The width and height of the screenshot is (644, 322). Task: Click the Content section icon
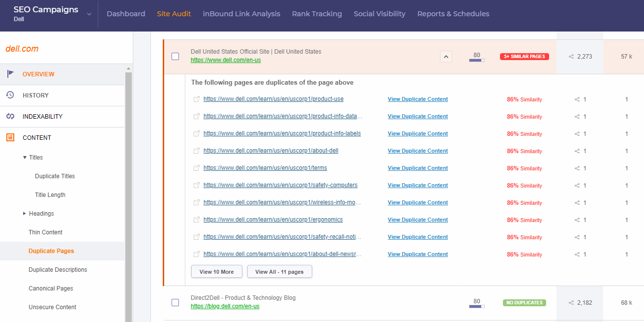pyautogui.click(x=10, y=138)
